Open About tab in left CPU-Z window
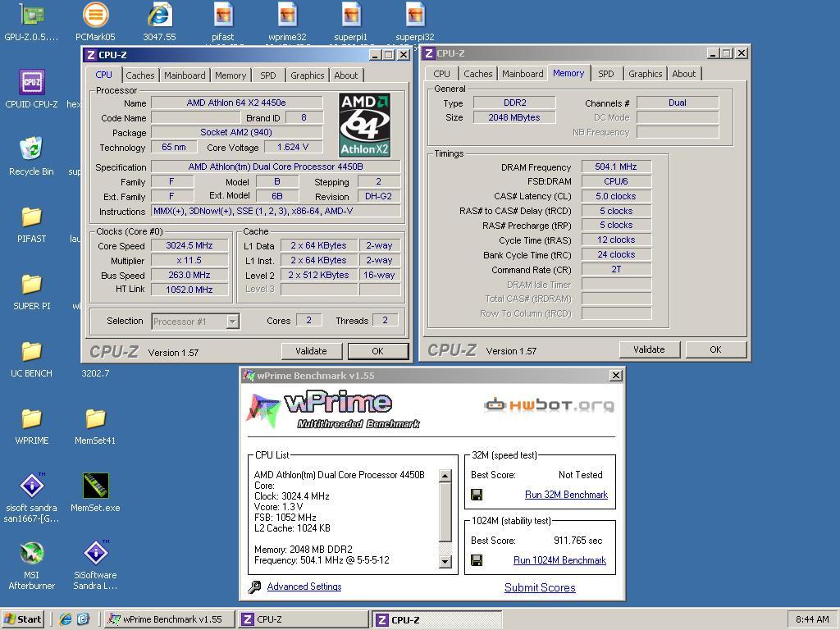The height and width of the screenshot is (630, 840). click(346, 75)
